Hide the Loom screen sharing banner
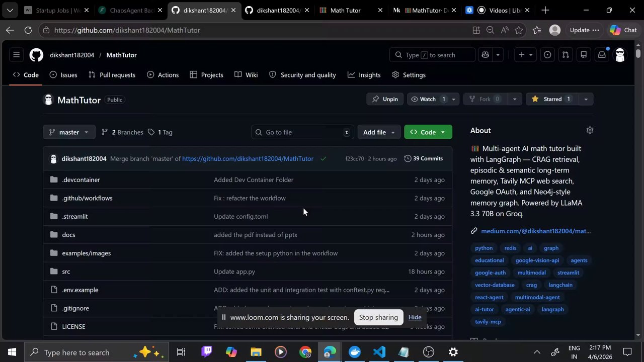Image resolution: width=644 pixels, height=362 pixels. 415,317
